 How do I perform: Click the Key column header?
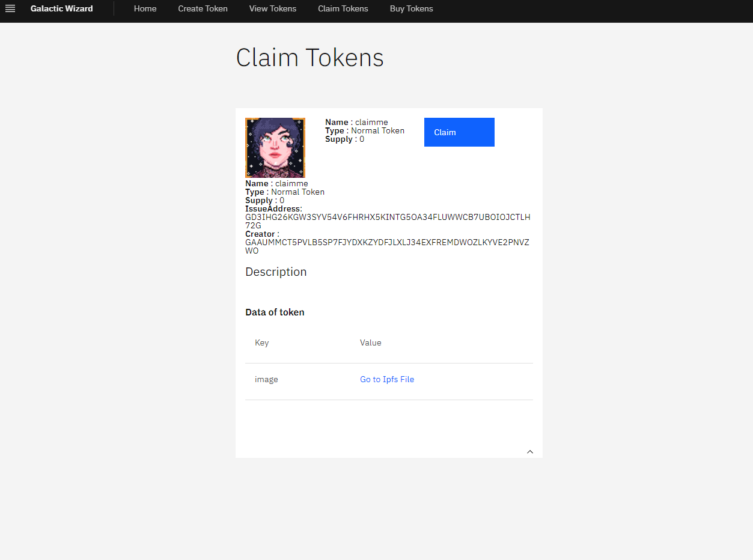coord(262,342)
